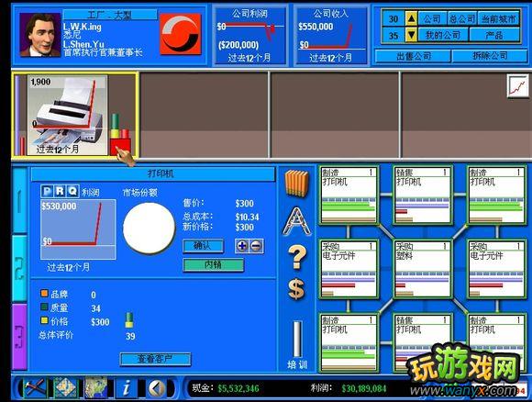Open the city map icon in toolbar
This screenshot has height=402, width=532.
coord(65,387)
